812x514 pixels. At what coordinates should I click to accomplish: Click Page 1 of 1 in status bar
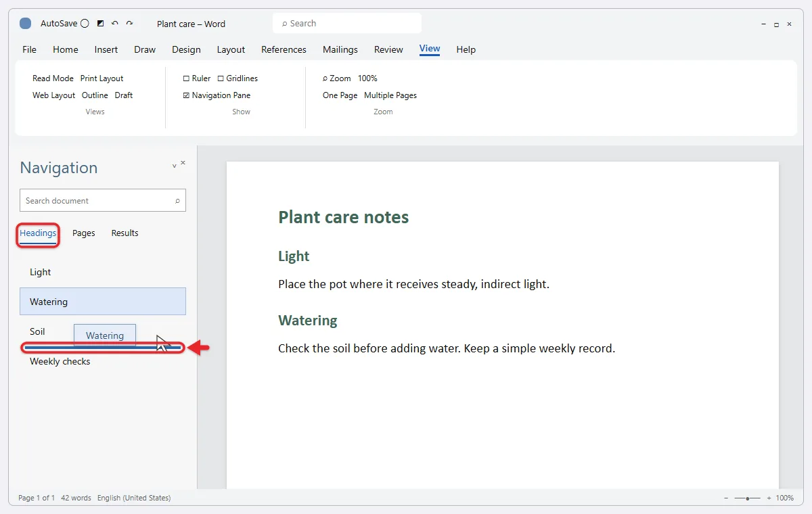tap(37, 498)
